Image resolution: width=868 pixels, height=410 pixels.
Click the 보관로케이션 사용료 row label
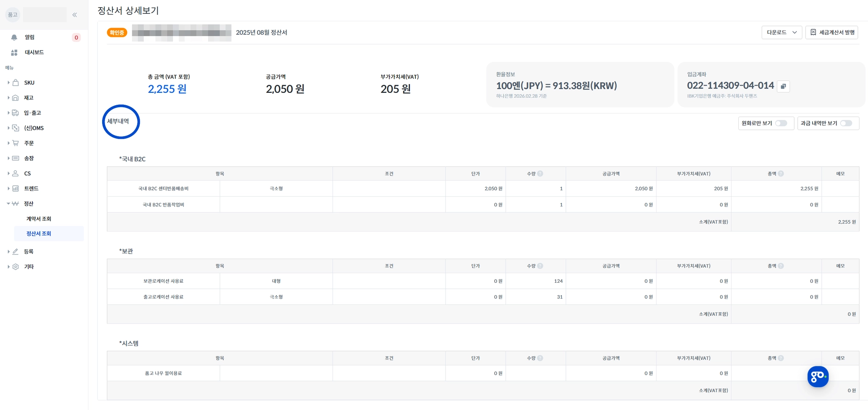tap(164, 281)
